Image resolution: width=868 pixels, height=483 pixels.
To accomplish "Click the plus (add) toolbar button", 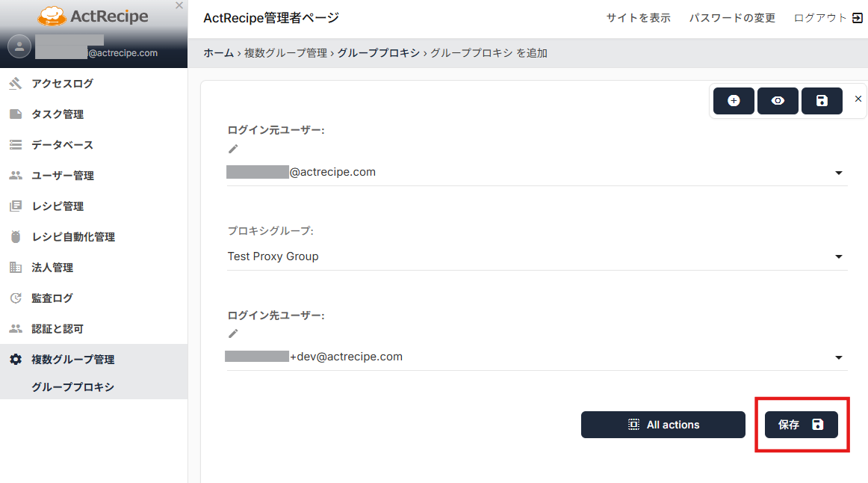I will click(734, 101).
